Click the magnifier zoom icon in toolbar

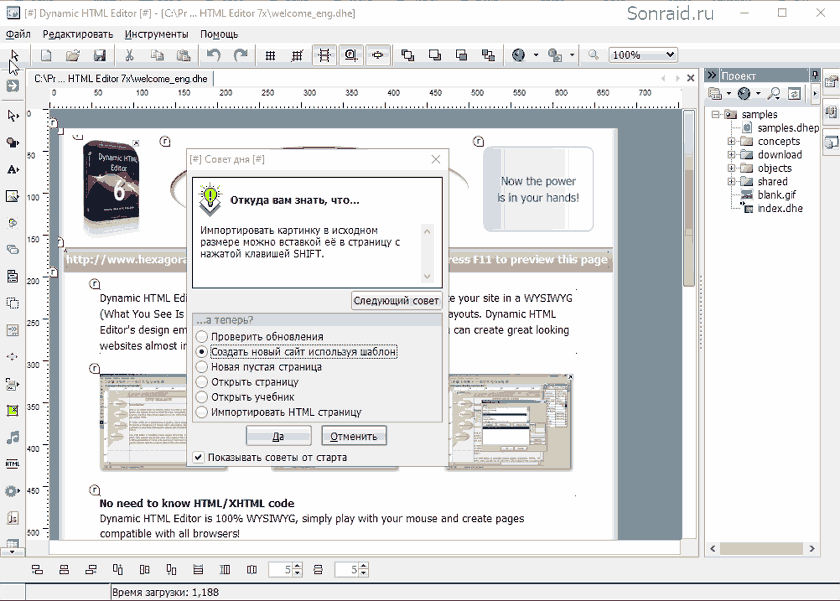point(593,55)
